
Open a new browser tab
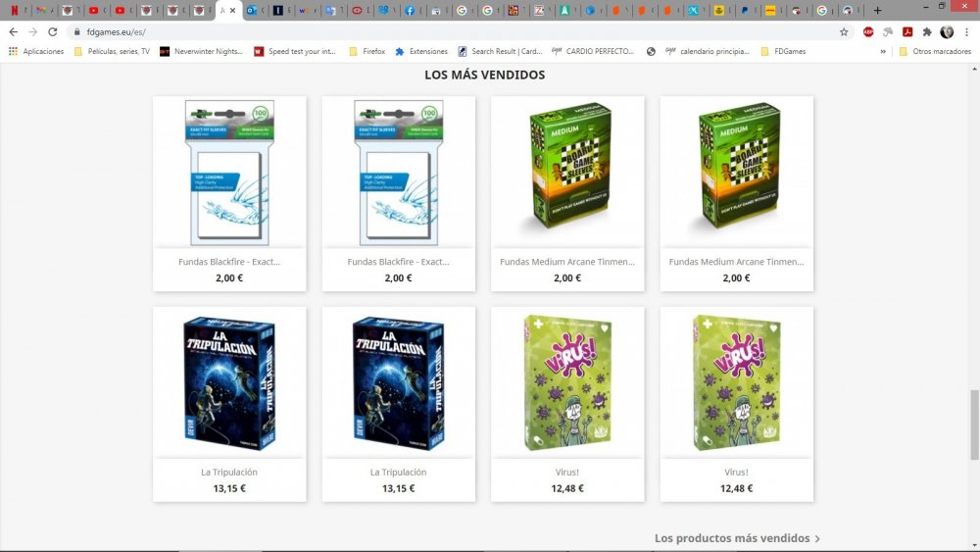pos(877,10)
